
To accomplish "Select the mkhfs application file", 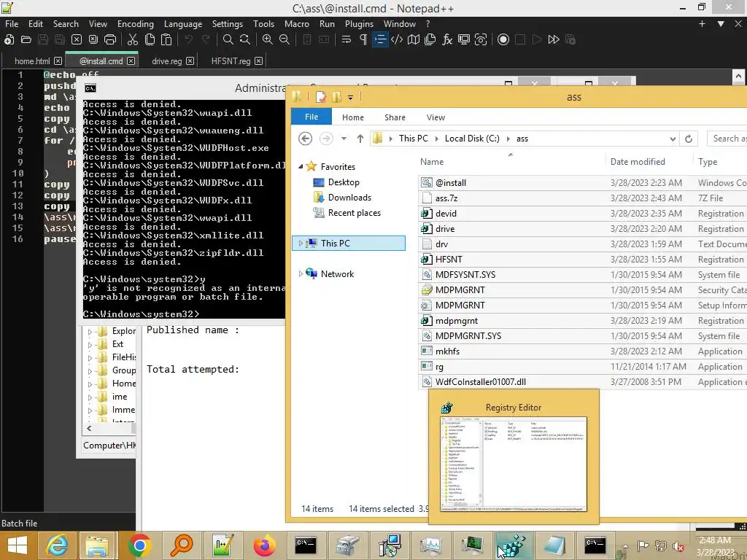I will (447, 351).
